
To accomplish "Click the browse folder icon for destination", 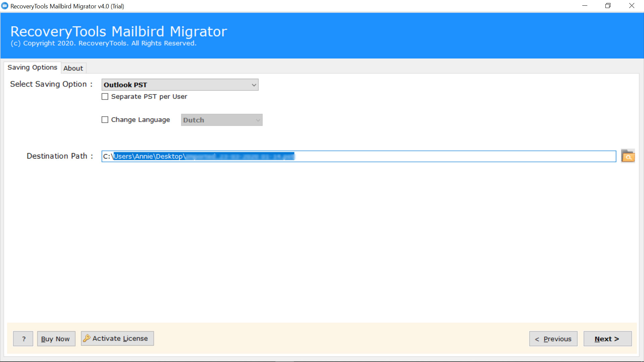I will coord(628,156).
